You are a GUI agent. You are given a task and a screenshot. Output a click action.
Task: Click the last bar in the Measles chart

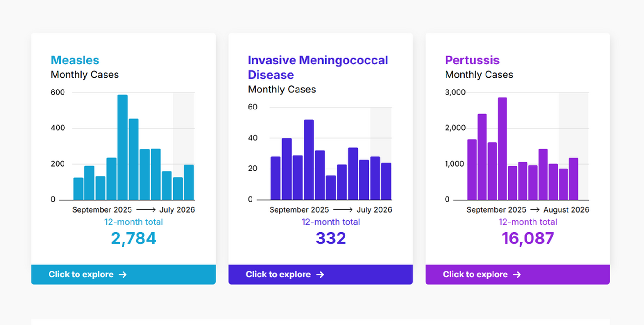coord(189,182)
